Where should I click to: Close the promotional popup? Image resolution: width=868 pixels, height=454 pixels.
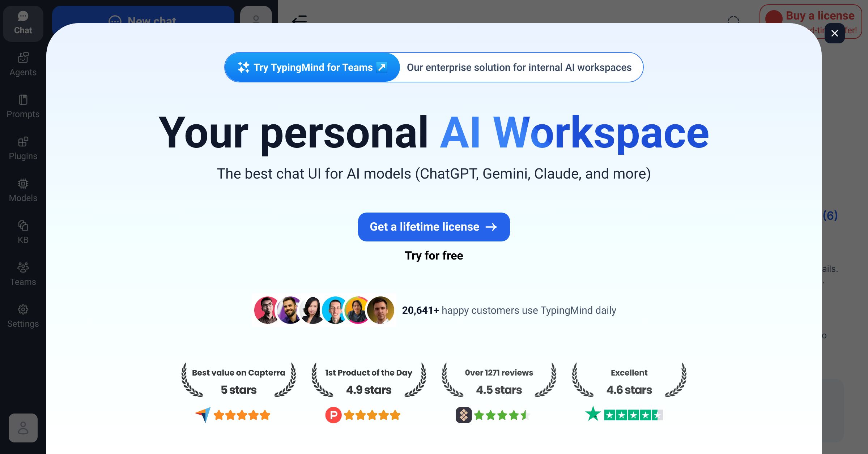tap(834, 33)
